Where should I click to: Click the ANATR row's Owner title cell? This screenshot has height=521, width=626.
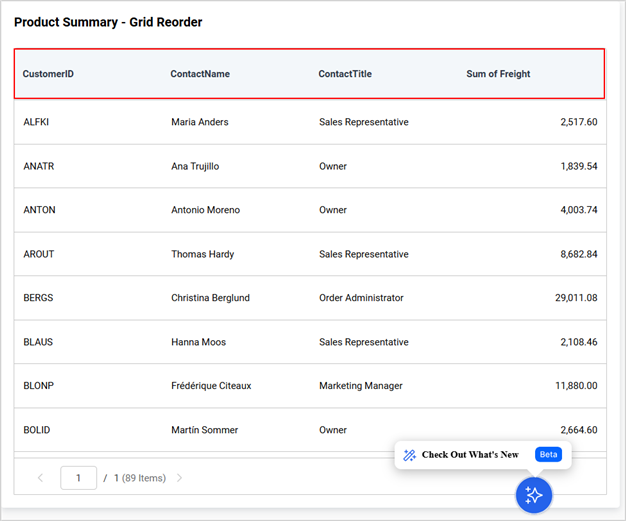(x=333, y=166)
